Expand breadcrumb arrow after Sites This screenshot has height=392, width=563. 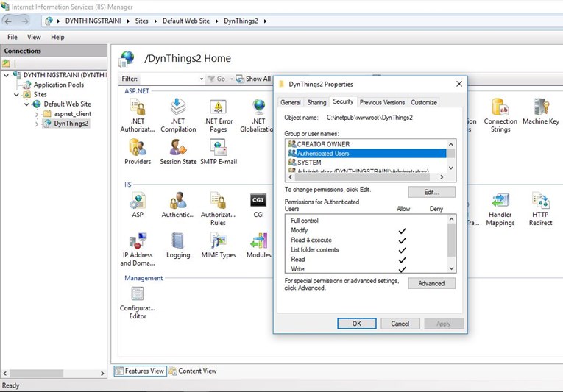coord(155,21)
